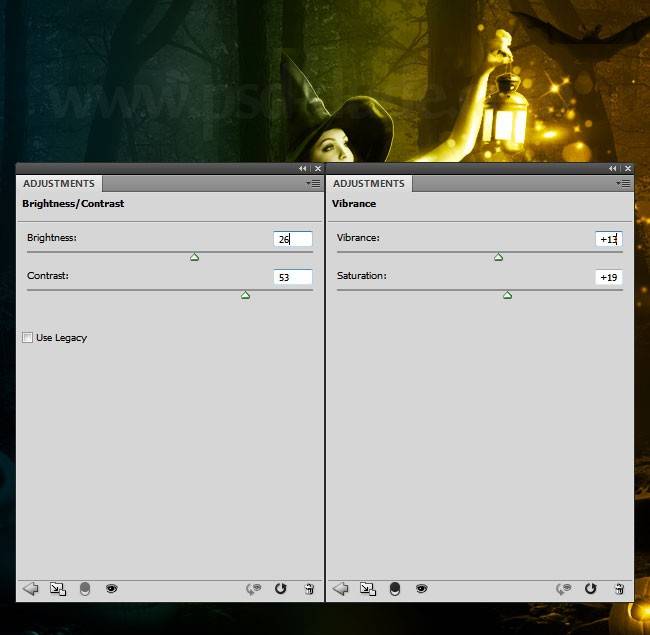Delete the Vibrance adjustment layer
650x635 pixels.
point(619,589)
